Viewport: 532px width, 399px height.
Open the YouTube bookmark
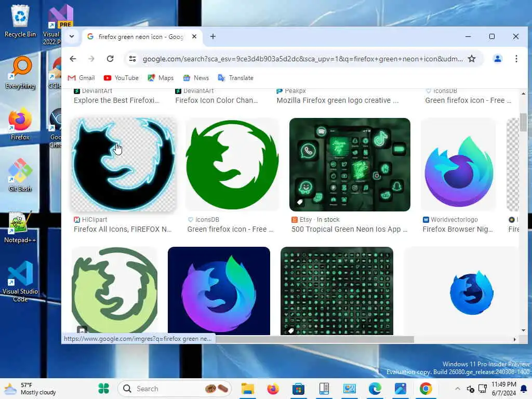click(x=121, y=78)
